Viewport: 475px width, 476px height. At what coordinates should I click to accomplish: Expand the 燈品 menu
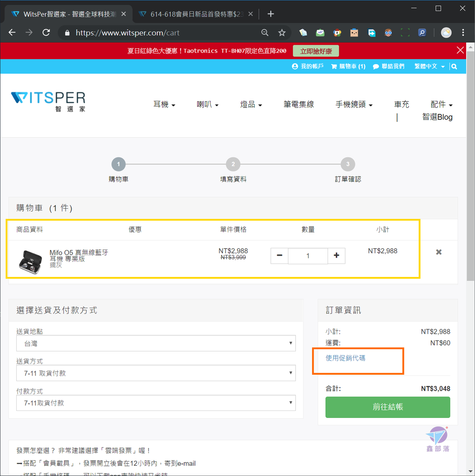point(251,105)
